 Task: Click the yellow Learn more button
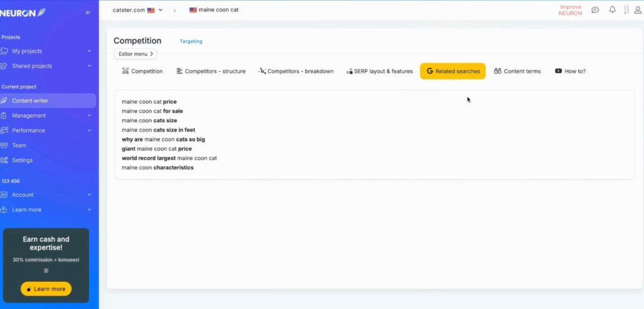(46, 289)
